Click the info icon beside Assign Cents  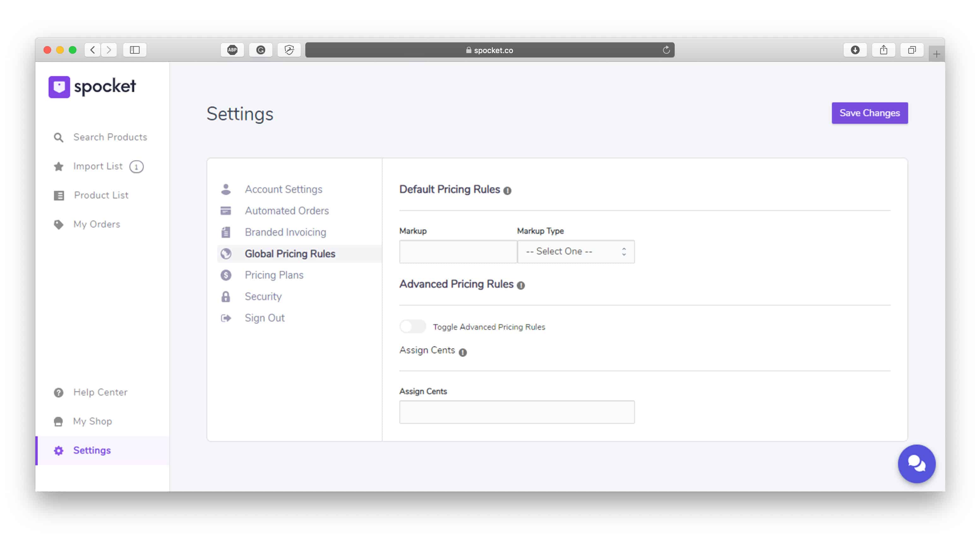tap(463, 352)
